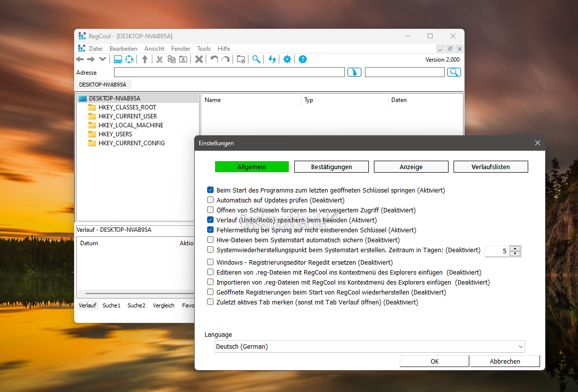Enable 'Registrierungseditor Regedit ersetzen' checkbox
The image size is (578, 392).
coord(210,262)
